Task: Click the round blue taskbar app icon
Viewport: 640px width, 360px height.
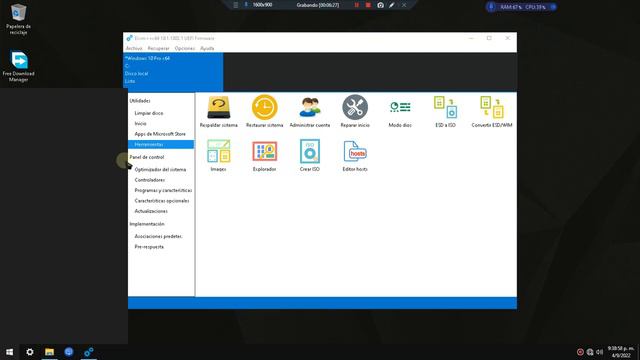Action: click(x=69, y=352)
